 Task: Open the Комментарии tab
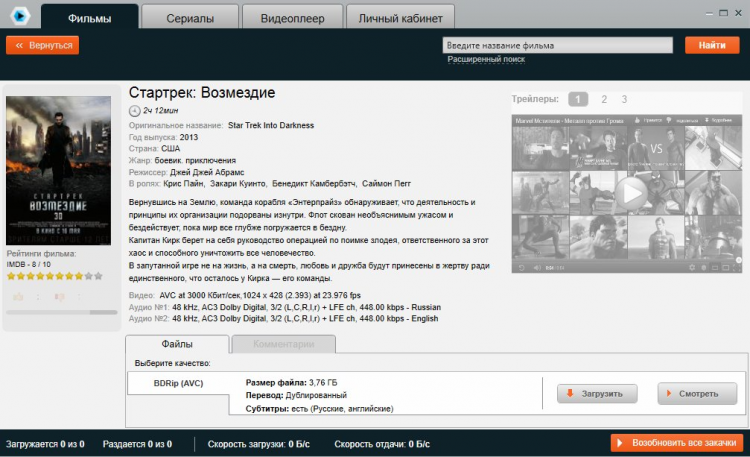pos(284,344)
